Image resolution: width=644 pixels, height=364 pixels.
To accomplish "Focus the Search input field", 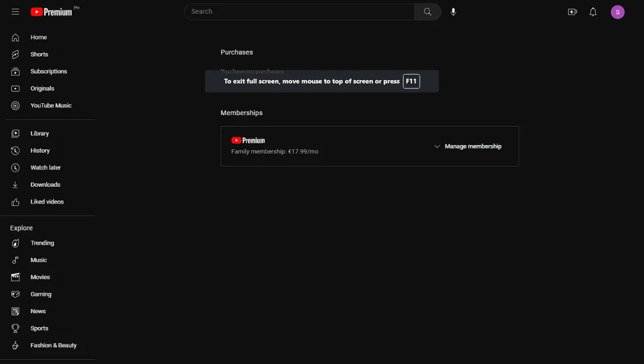I will tap(299, 12).
